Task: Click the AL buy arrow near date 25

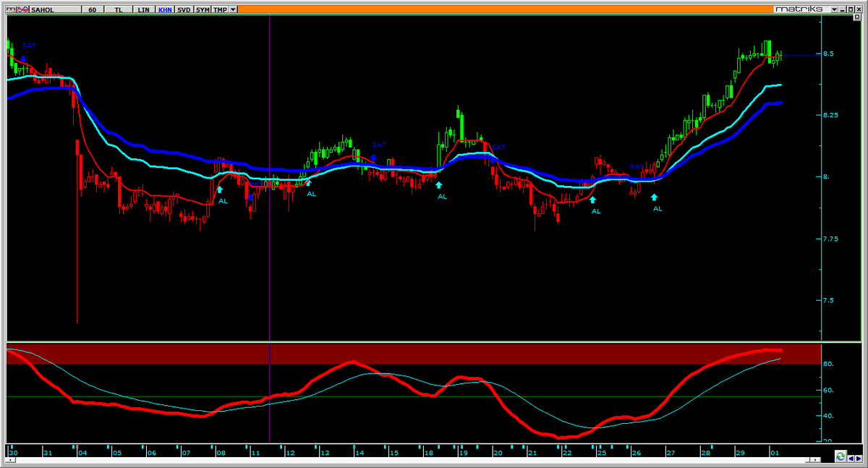Action: [592, 200]
